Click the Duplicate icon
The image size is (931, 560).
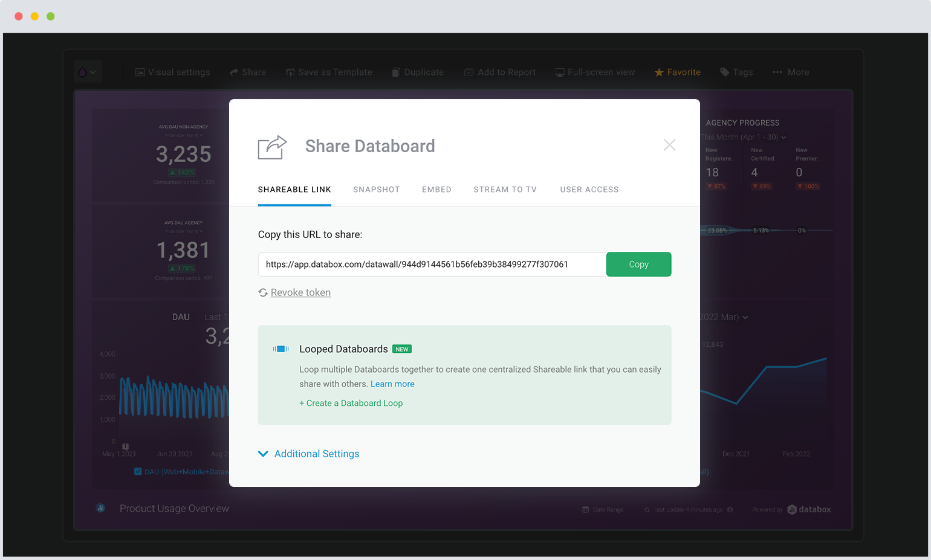[x=418, y=72]
